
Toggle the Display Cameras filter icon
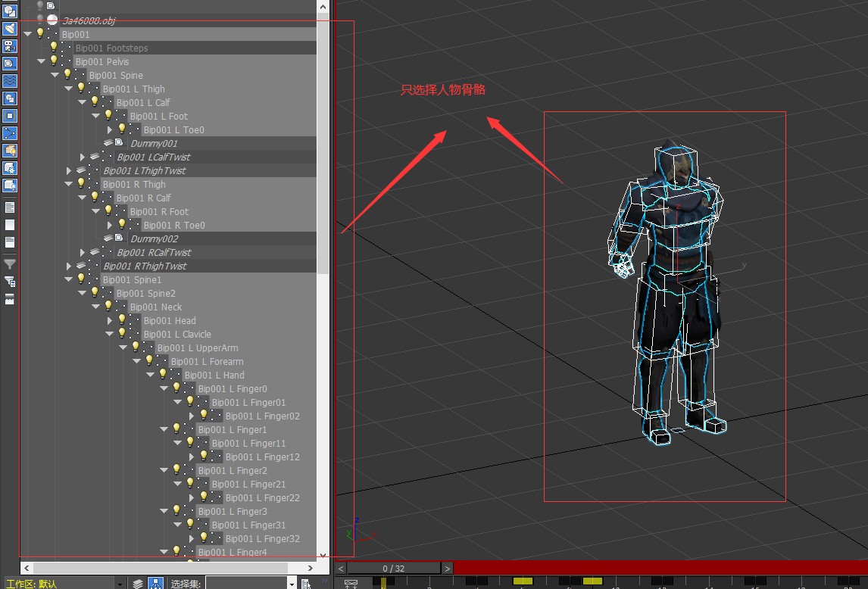[x=9, y=45]
